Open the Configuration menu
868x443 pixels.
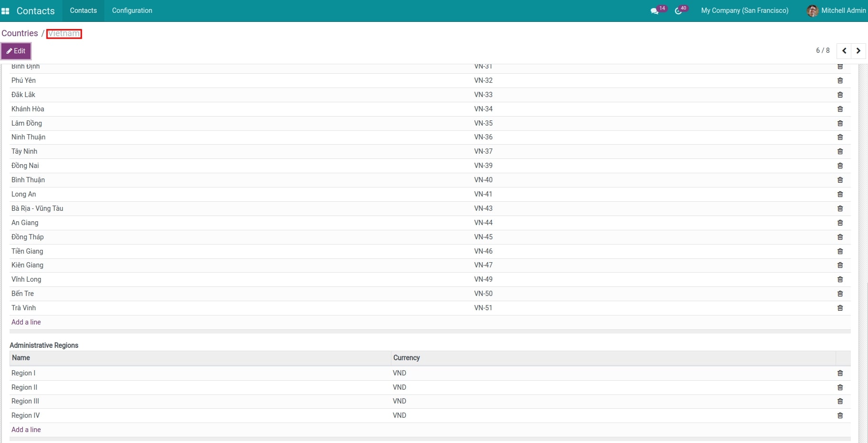(132, 10)
